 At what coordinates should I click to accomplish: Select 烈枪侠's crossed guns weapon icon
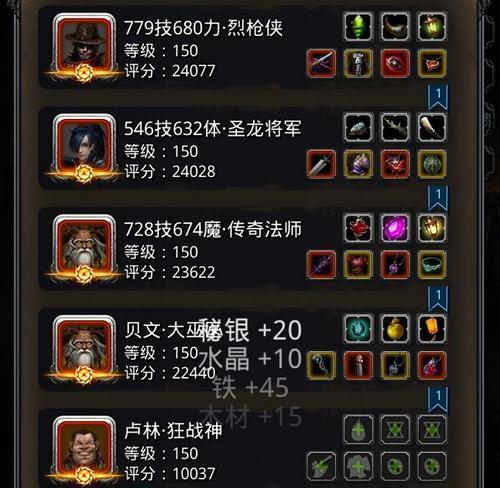point(321,63)
